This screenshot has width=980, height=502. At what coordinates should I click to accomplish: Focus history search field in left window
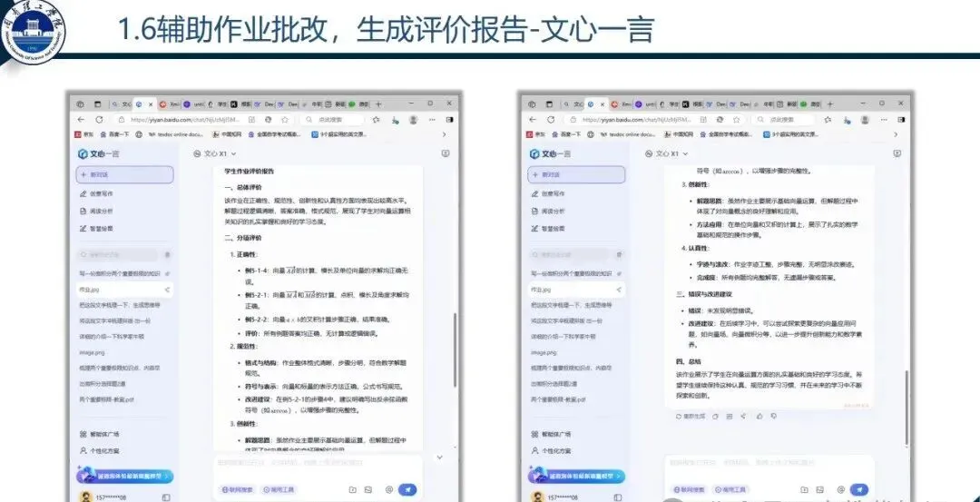pyautogui.click(x=117, y=255)
